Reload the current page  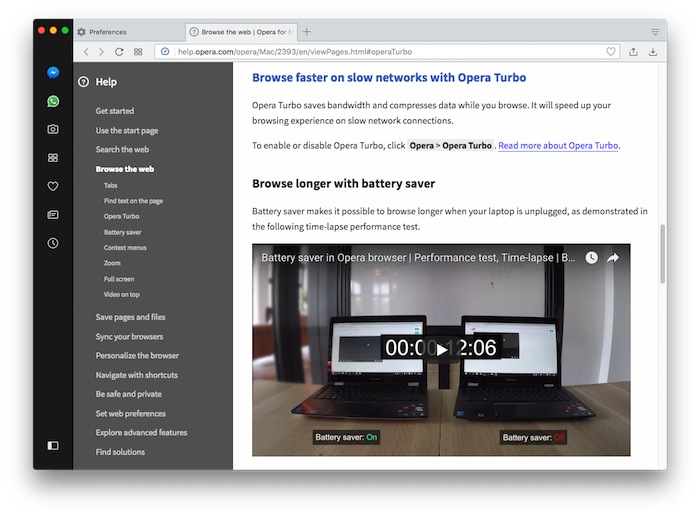click(119, 52)
